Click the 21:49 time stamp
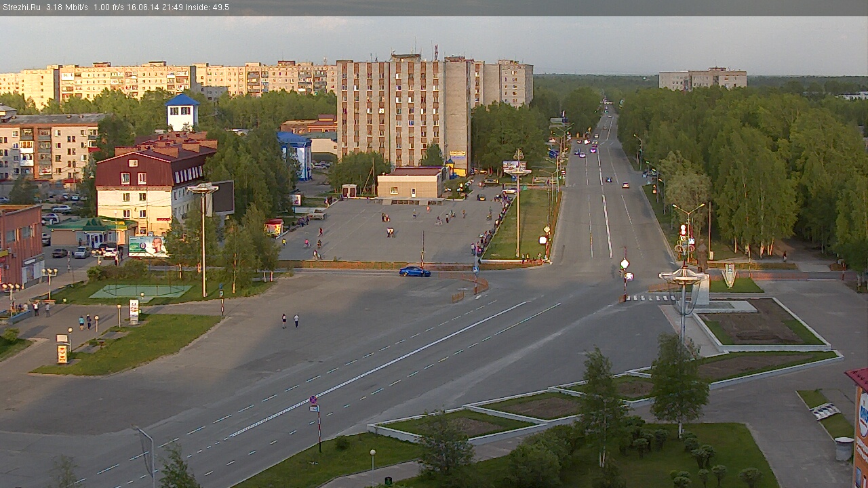 [x=172, y=7]
